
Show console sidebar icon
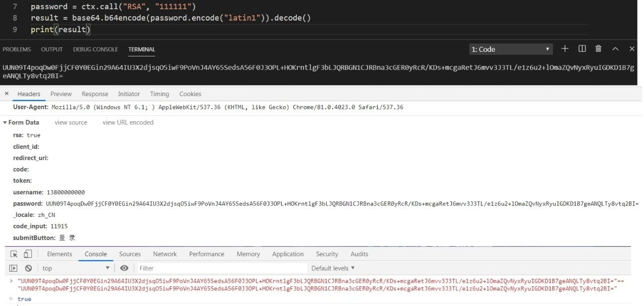click(14, 268)
